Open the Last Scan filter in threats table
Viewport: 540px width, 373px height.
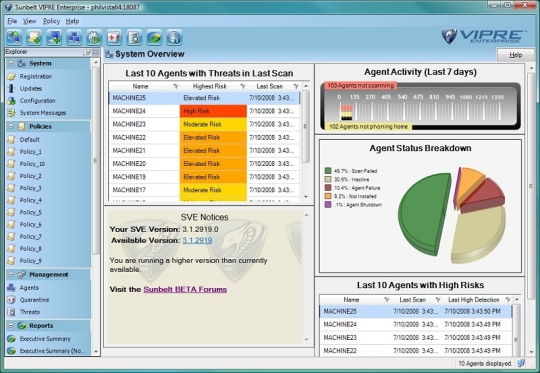(x=296, y=86)
